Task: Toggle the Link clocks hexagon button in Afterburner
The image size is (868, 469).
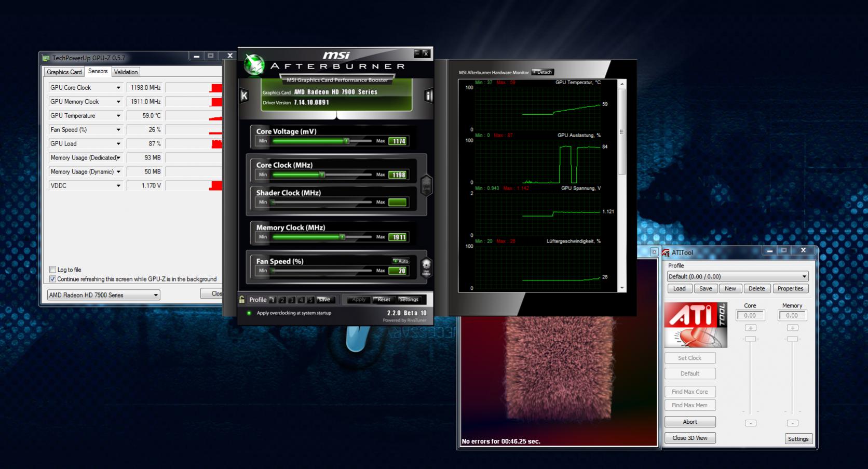Action: [426, 185]
